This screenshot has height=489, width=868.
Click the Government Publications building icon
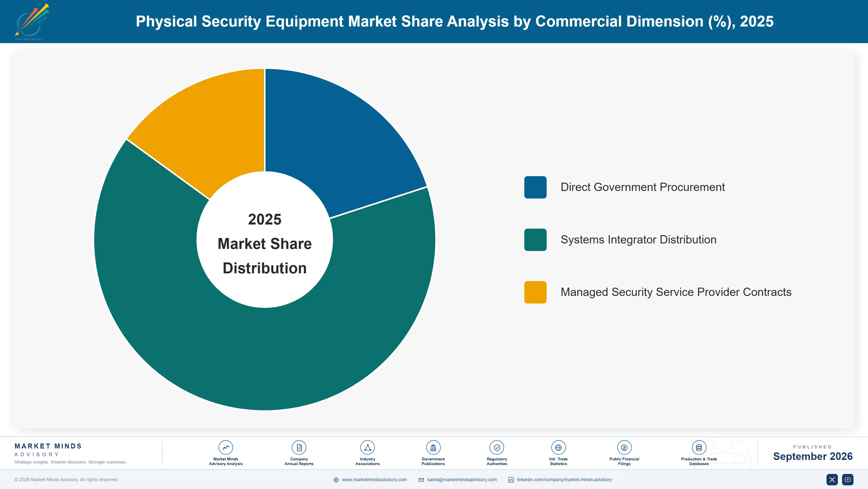(x=433, y=447)
